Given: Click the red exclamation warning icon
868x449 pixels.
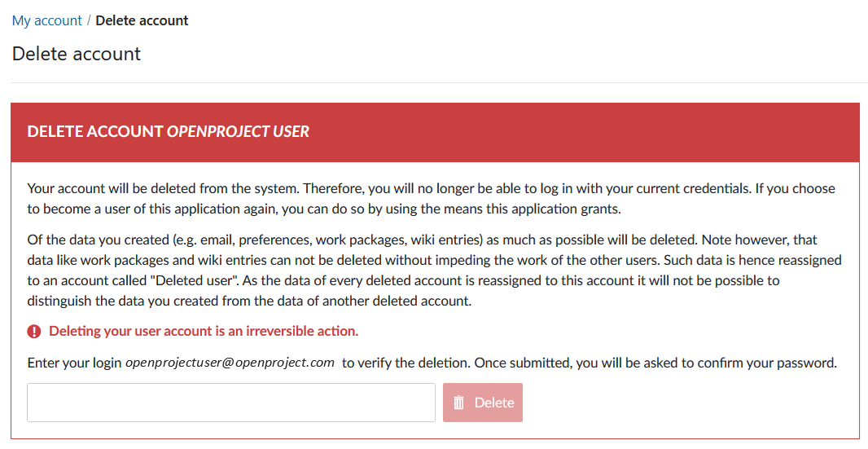Looking at the screenshot, I should (x=34, y=331).
